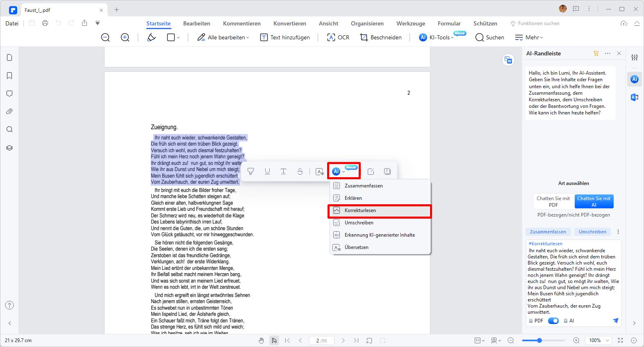Expand page layout dropdown in status bar

click(x=496, y=340)
